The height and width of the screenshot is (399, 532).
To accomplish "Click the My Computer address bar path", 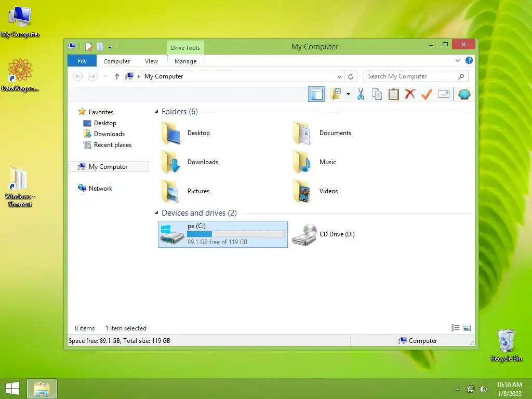I will click(164, 76).
